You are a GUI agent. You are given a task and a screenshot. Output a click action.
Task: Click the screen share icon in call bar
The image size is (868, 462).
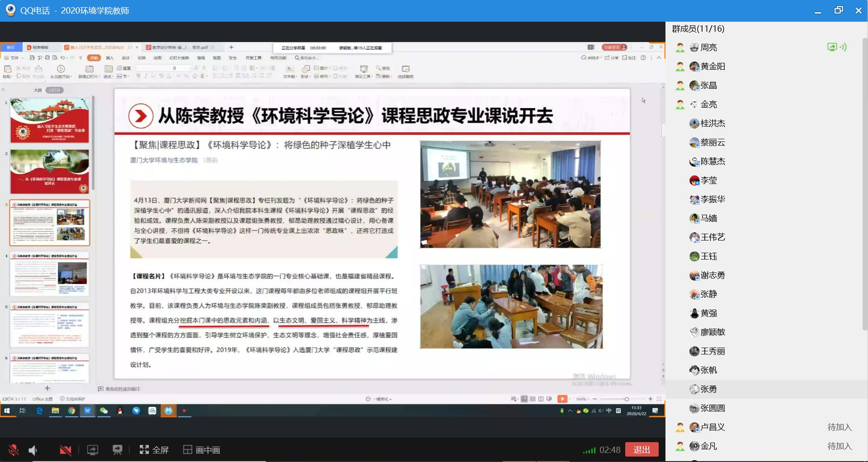click(x=92, y=450)
